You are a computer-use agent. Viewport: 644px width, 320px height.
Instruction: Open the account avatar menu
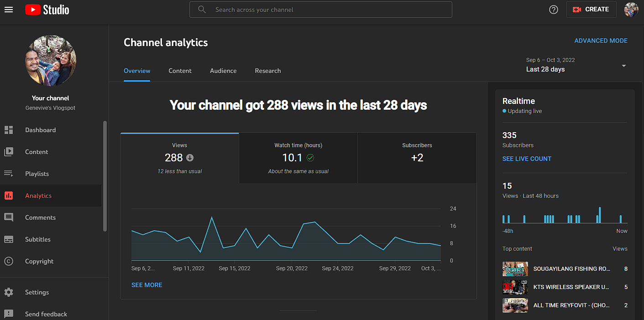(631, 9)
